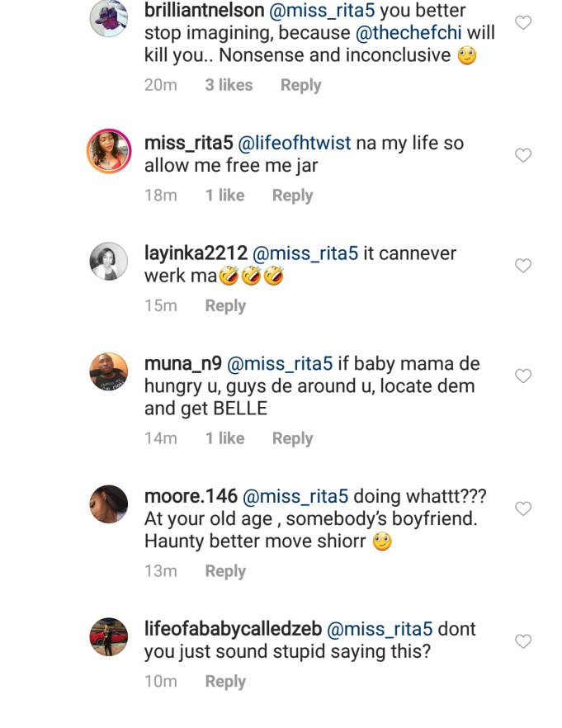Like brilliantnelson's comment with the heart
The image size is (562, 728).
click(522, 23)
